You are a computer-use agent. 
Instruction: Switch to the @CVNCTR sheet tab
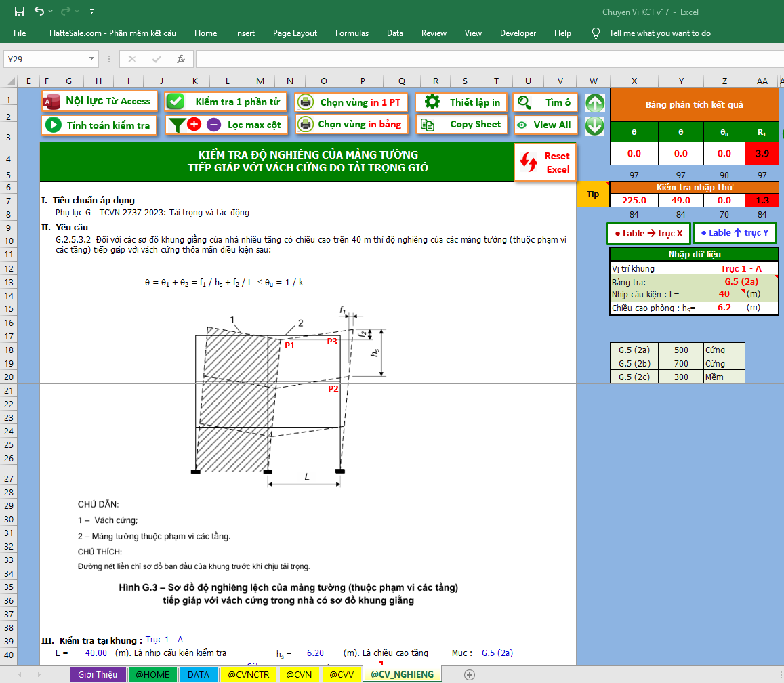pyautogui.click(x=248, y=674)
